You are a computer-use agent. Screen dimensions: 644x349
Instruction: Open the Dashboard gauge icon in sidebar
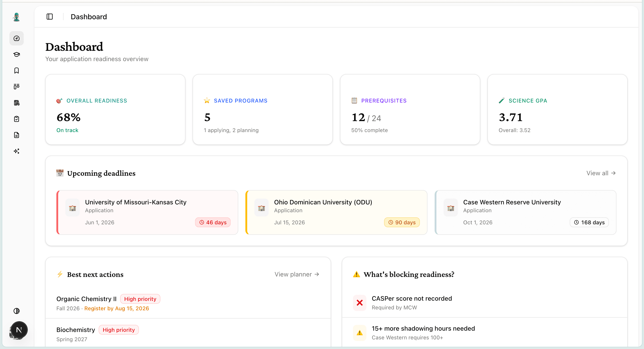pos(17,38)
